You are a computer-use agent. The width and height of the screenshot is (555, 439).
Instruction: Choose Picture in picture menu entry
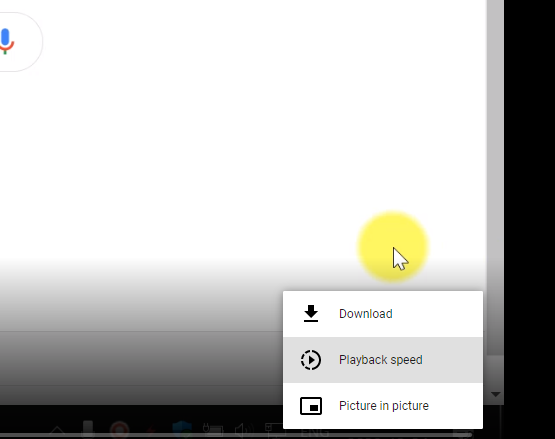coord(383,406)
